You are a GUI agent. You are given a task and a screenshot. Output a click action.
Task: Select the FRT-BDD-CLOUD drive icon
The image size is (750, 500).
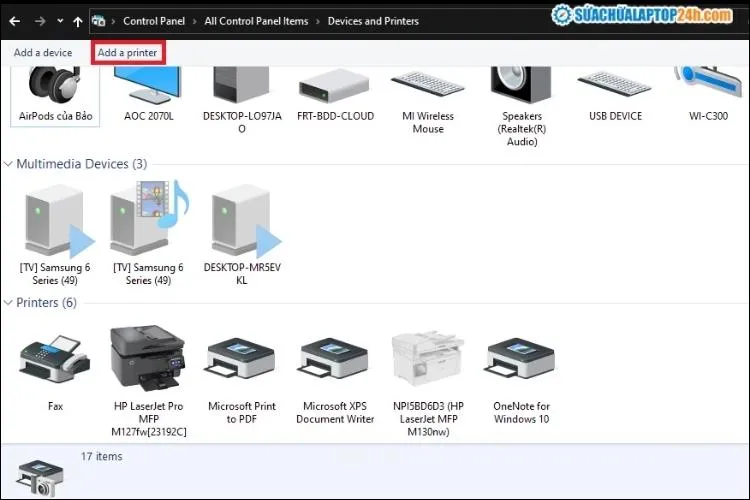click(x=334, y=86)
